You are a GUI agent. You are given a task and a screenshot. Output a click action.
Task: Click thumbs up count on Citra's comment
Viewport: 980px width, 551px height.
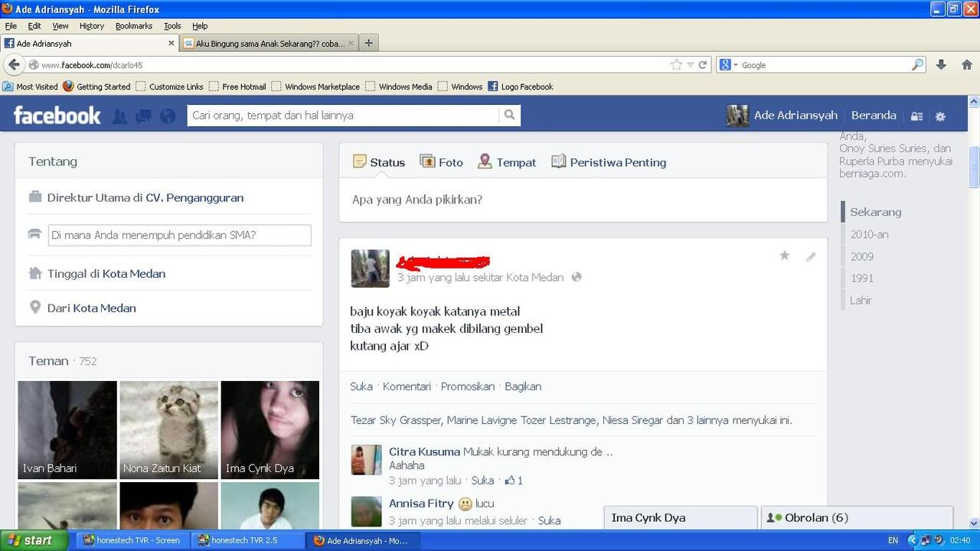coord(514,481)
